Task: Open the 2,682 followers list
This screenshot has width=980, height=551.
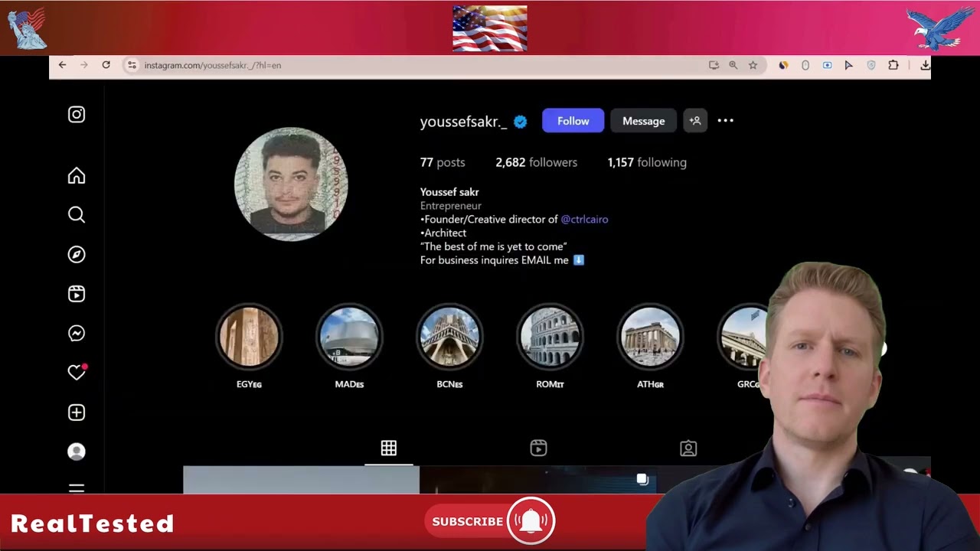Action: pyautogui.click(x=536, y=162)
